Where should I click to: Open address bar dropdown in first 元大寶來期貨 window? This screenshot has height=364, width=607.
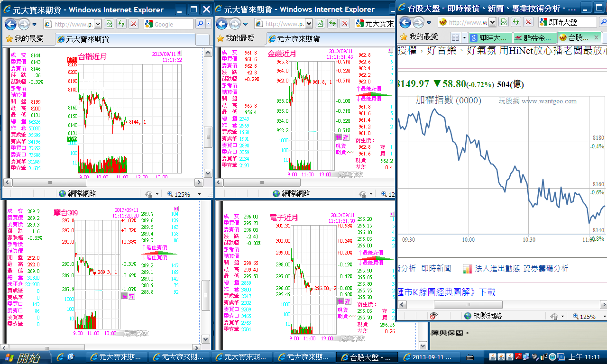click(x=98, y=24)
